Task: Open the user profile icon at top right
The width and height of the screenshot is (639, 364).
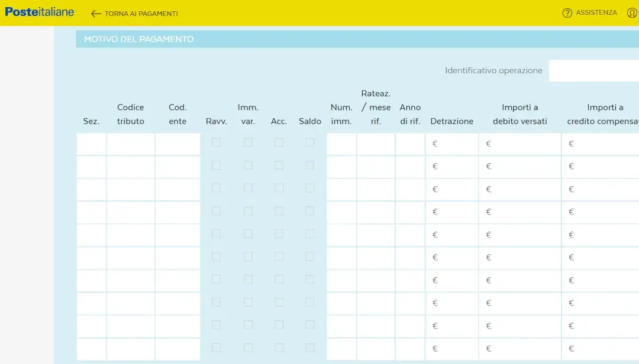Action: [632, 13]
